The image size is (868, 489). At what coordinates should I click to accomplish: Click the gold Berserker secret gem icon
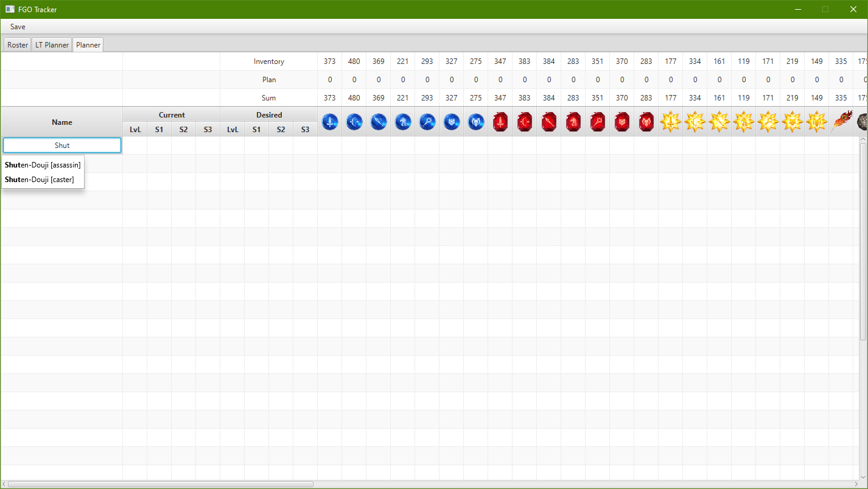click(817, 122)
